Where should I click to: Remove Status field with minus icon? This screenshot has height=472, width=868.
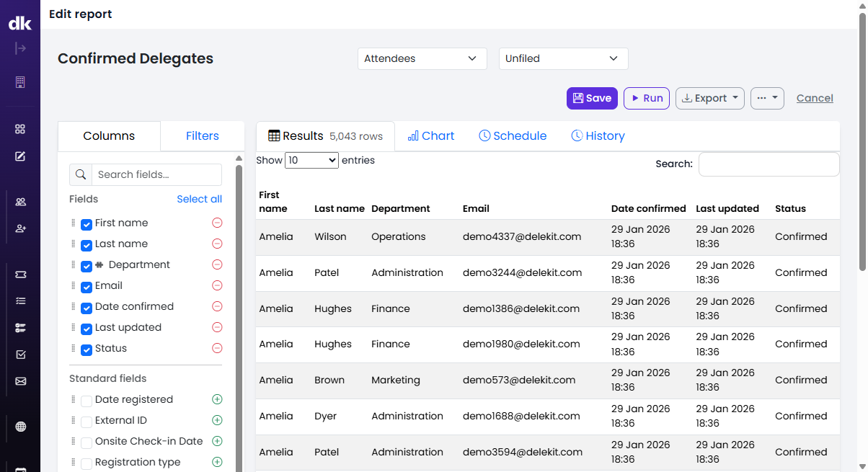tap(217, 348)
